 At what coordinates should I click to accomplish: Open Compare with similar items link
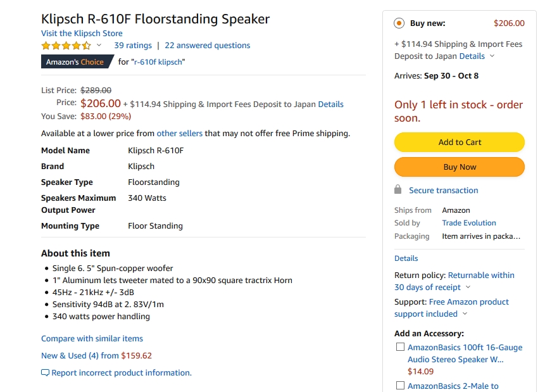(92, 339)
